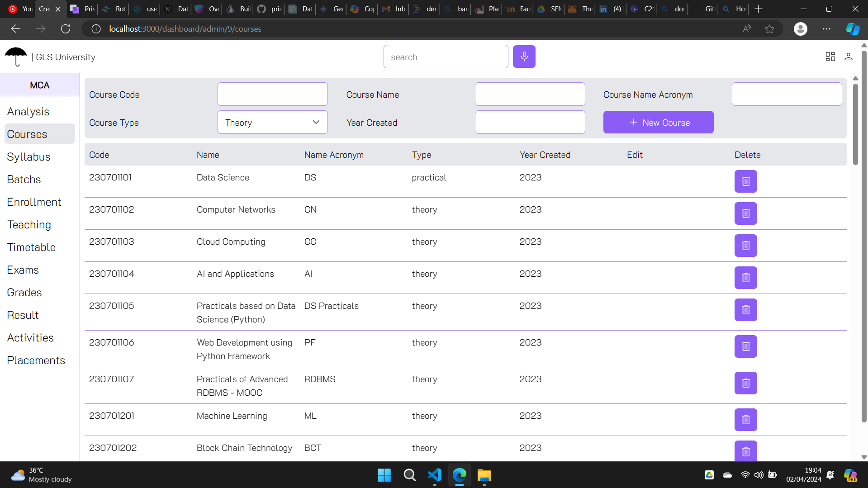The height and width of the screenshot is (488, 868).
Task: Click the New Course button
Action: tap(658, 123)
